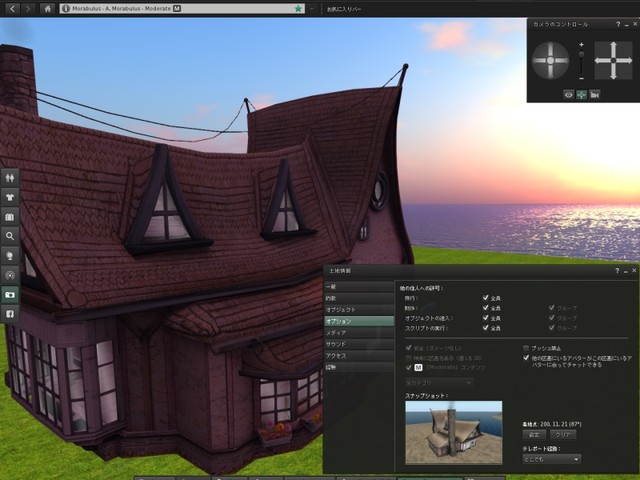640x480 pixels.
Task: Enable the プッシュ禁止 checkbox
Action: [x=526, y=348]
